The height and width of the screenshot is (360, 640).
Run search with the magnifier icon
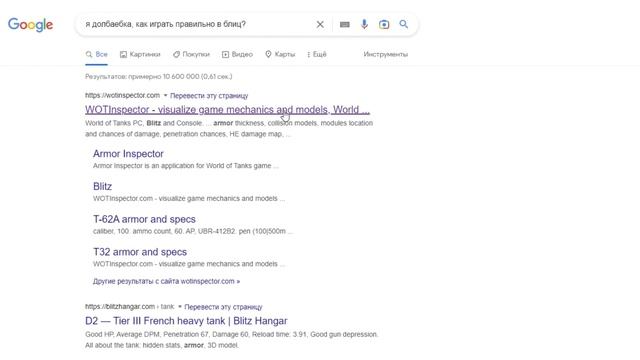pyautogui.click(x=404, y=24)
